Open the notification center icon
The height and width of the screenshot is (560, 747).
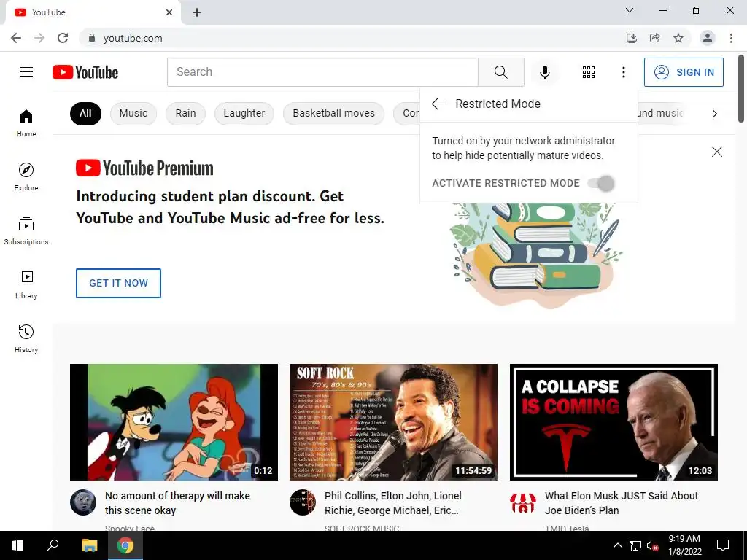click(723, 545)
